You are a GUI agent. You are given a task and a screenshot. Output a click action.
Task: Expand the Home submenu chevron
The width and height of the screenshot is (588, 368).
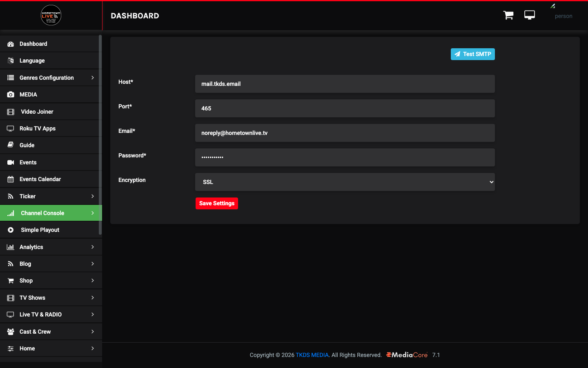[x=93, y=348]
